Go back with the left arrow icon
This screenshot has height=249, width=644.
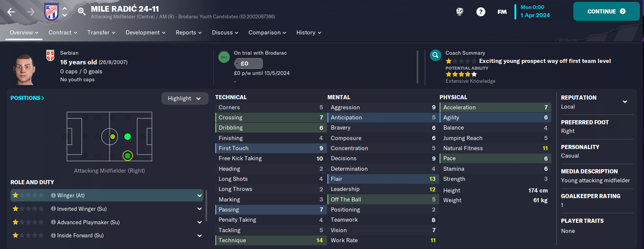11,12
